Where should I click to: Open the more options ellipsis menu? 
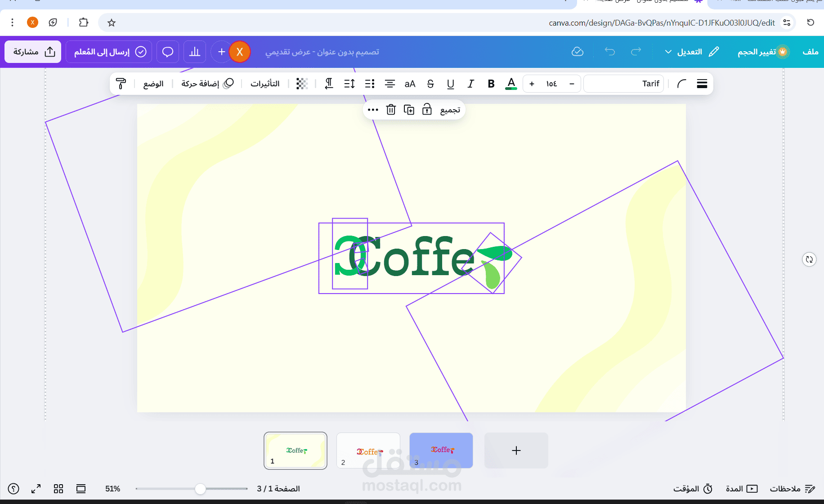(x=373, y=110)
